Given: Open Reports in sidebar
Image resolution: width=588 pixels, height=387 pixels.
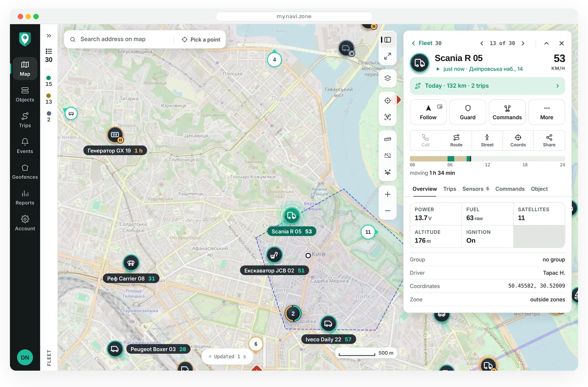Looking at the screenshot, I should pyautogui.click(x=25, y=198).
